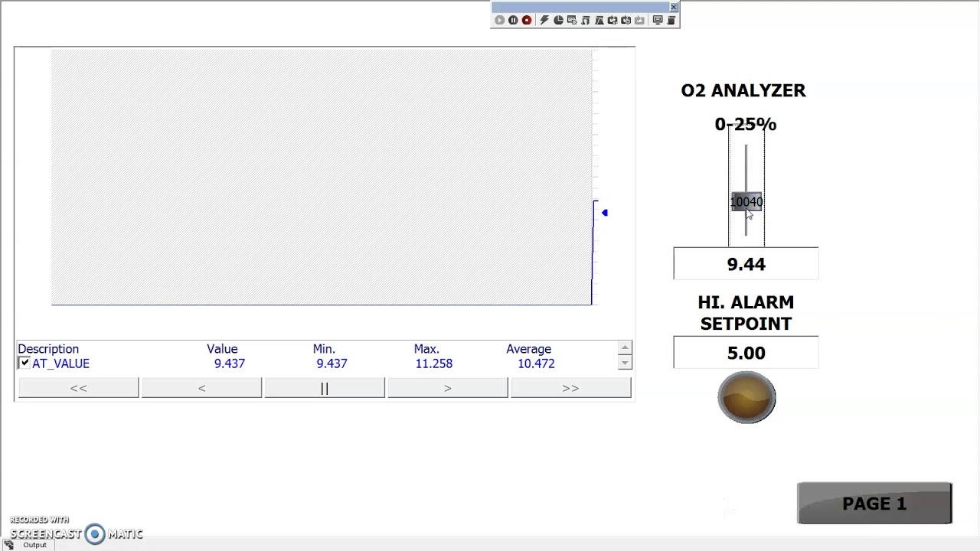Click the greyed-out export arrow icon in the toolbar

(x=639, y=20)
